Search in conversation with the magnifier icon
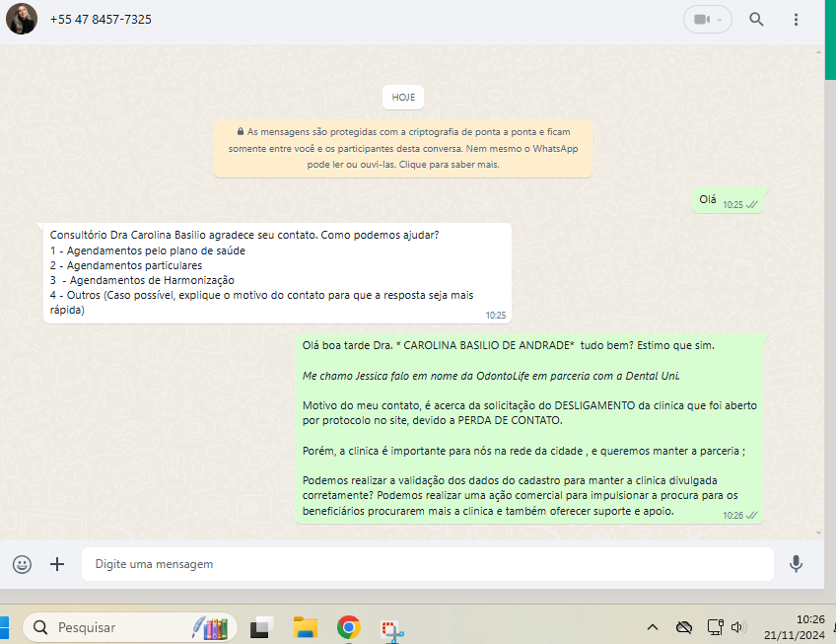 click(x=756, y=19)
